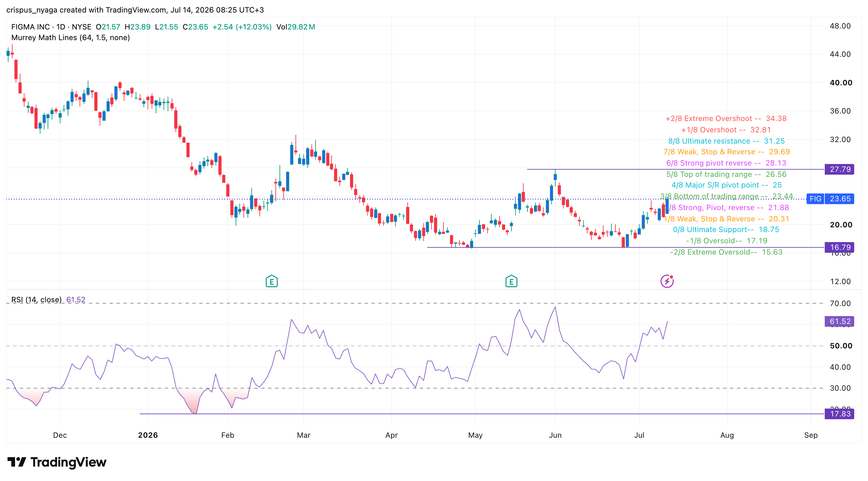Click the 16.79 support price label
This screenshot has width=868, height=481.
839,247
